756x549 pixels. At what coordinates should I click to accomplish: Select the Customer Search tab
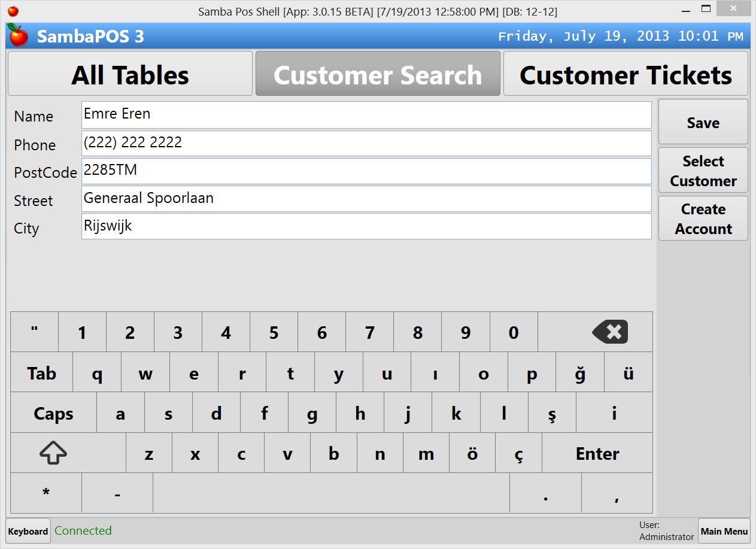(377, 74)
